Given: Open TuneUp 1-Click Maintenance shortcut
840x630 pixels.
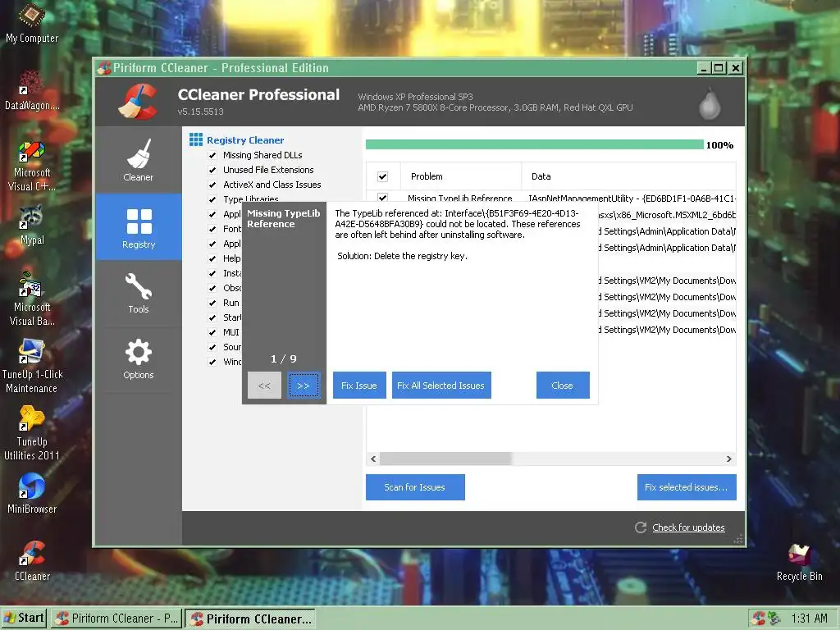Looking at the screenshot, I should (x=32, y=367).
